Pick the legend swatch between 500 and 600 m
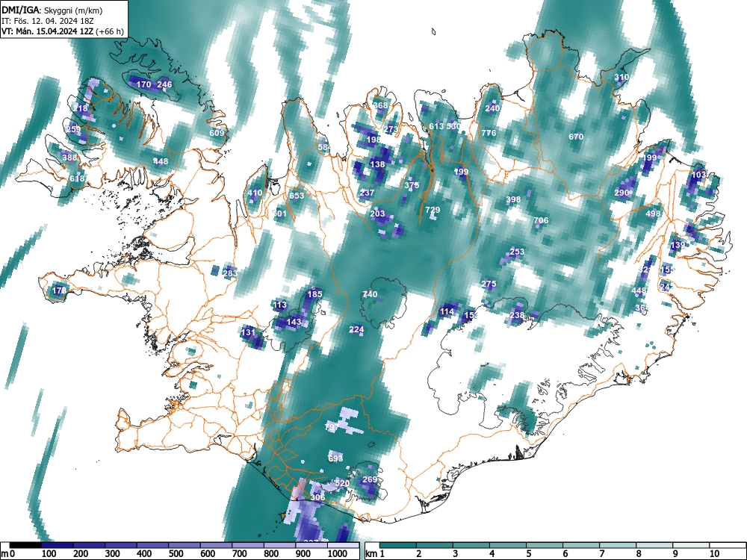This screenshot has height=560, width=747. pos(184,545)
